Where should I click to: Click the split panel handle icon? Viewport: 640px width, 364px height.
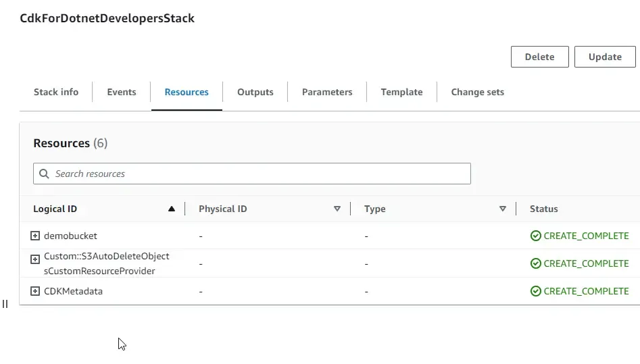point(5,304)
